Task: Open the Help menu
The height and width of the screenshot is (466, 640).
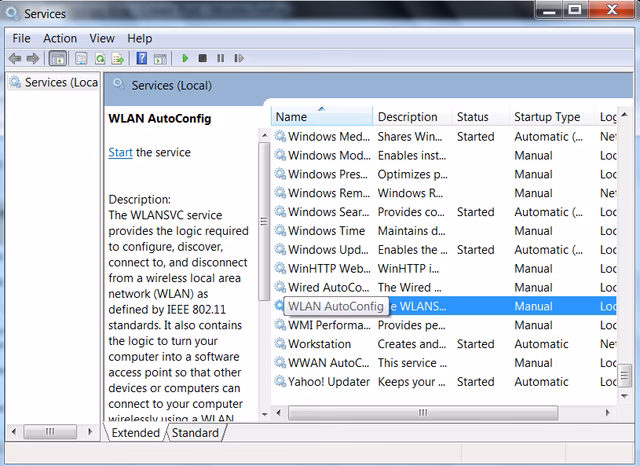Action: [140, 38]
